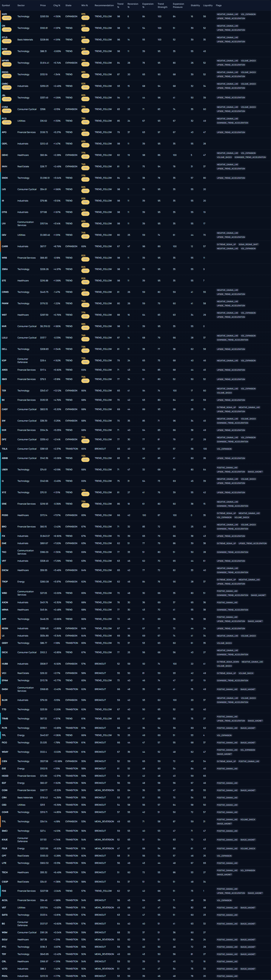Click $6,319.02 price in NVR row
This screenshot has width=271, height=980.
pos(45,326)
